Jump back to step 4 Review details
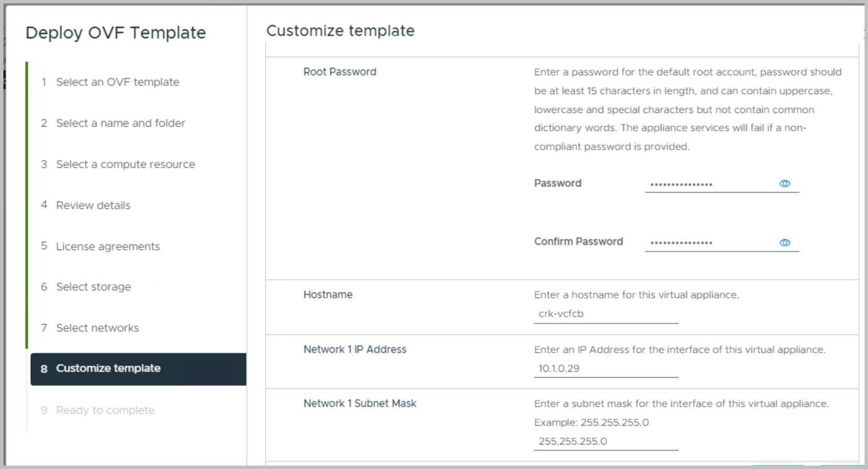The image size is (868, 469). coord(93,206)
